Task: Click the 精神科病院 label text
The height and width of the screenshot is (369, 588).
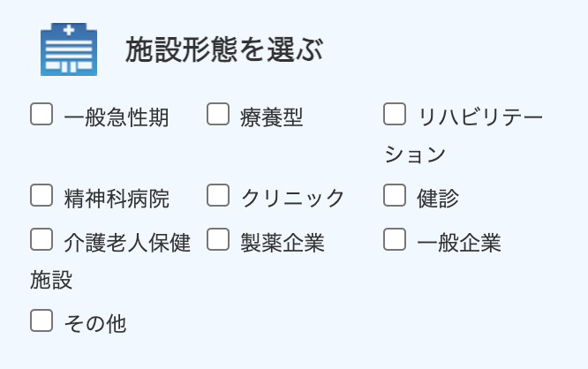Action: point(117,199)
